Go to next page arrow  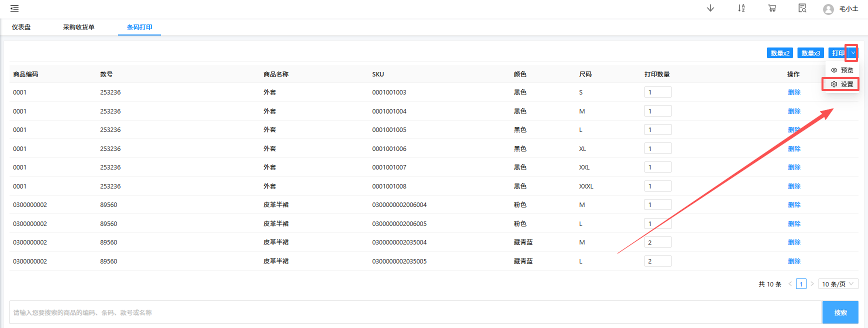tap(812, 284)
